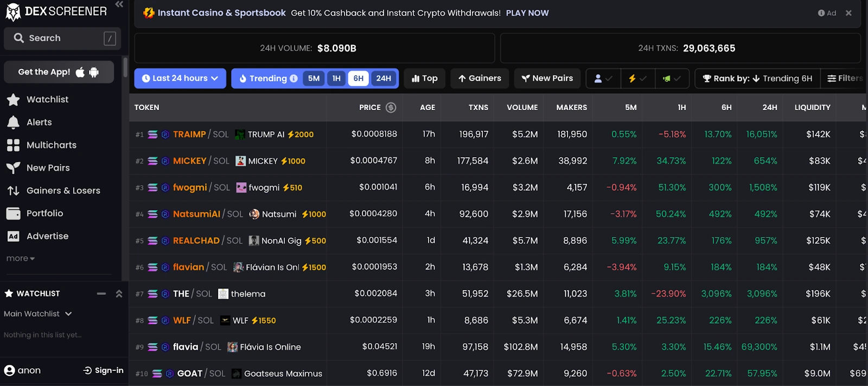Open Alerts via the bell icon

point(13,123)
